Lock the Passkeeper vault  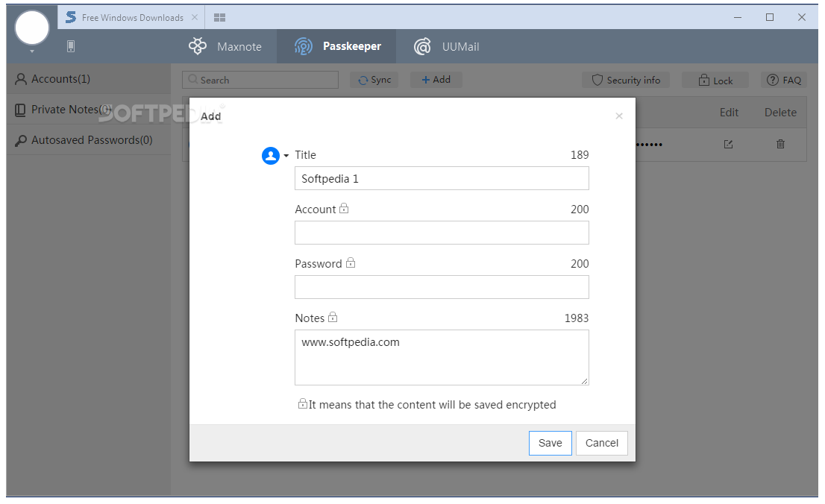coord(715,81)
